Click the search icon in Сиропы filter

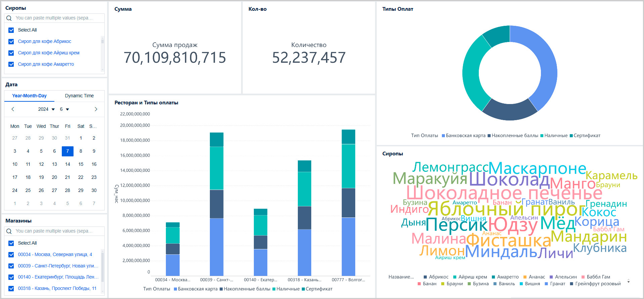tap(9, 18)
